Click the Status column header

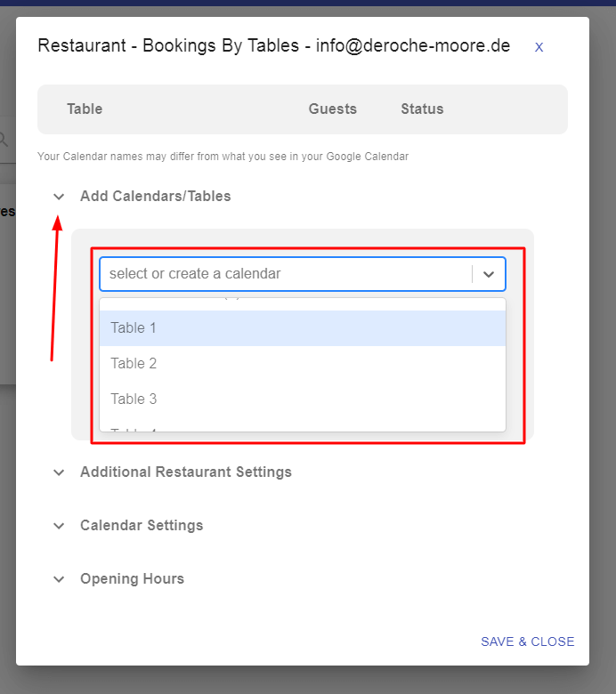click(422, 109)
